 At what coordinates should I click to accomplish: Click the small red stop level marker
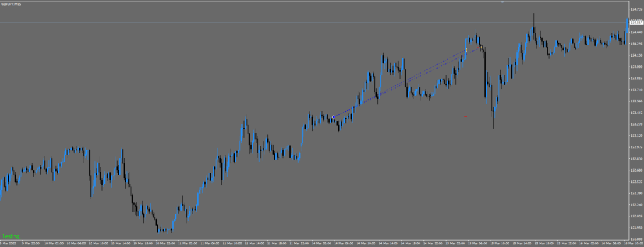(x=465, y=116)
